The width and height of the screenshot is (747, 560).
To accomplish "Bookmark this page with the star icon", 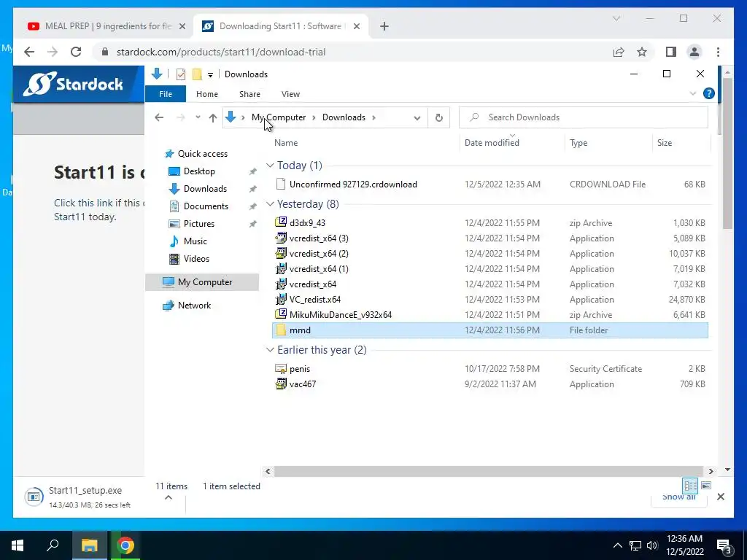I will click(642, 52).
